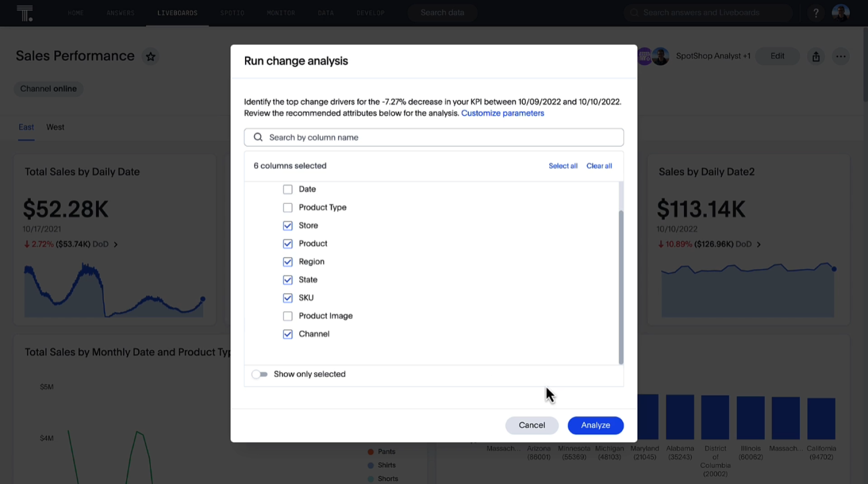Open the share options for the liveboard
Viewport: 868px width, 484px height.
point(815,56)
